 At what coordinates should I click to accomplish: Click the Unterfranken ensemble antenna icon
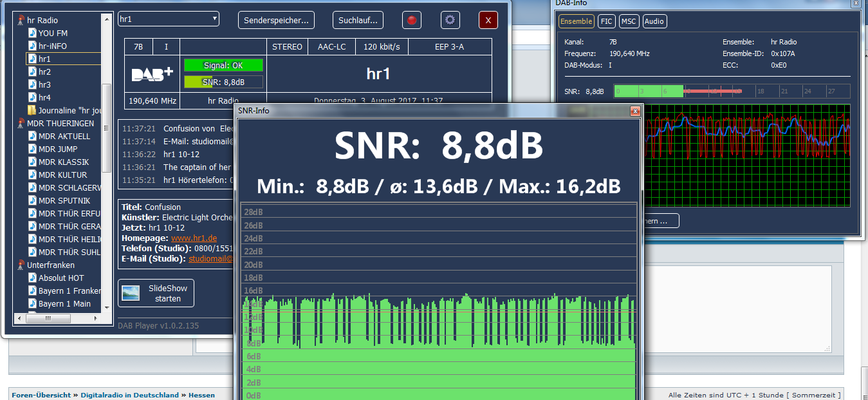click(x=21, y=265)
